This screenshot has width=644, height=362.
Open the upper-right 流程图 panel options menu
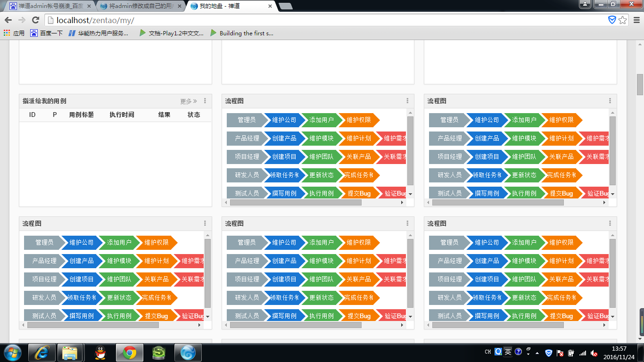pyautogui.click(x=610, y=101)
